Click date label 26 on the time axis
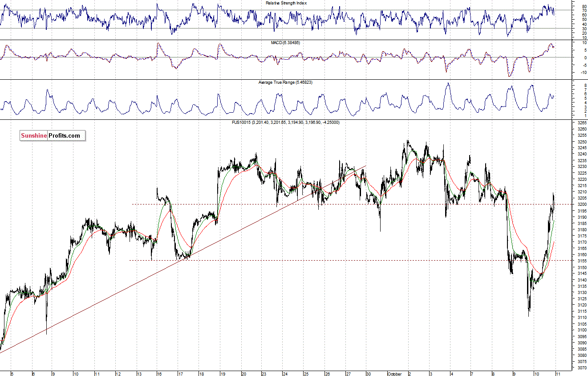 327,373
